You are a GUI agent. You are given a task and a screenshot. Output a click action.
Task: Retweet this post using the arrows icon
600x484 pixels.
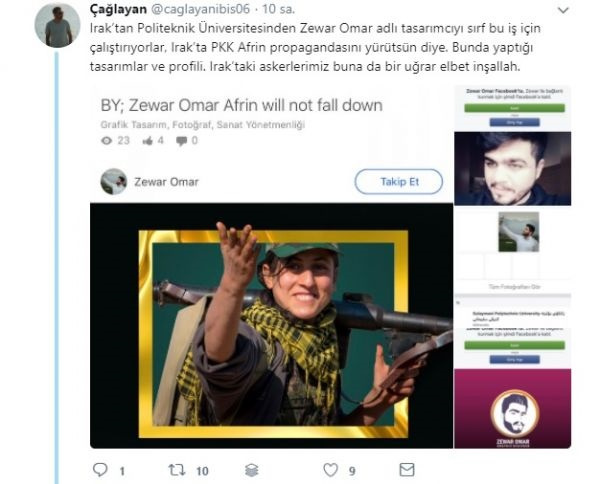177,470
